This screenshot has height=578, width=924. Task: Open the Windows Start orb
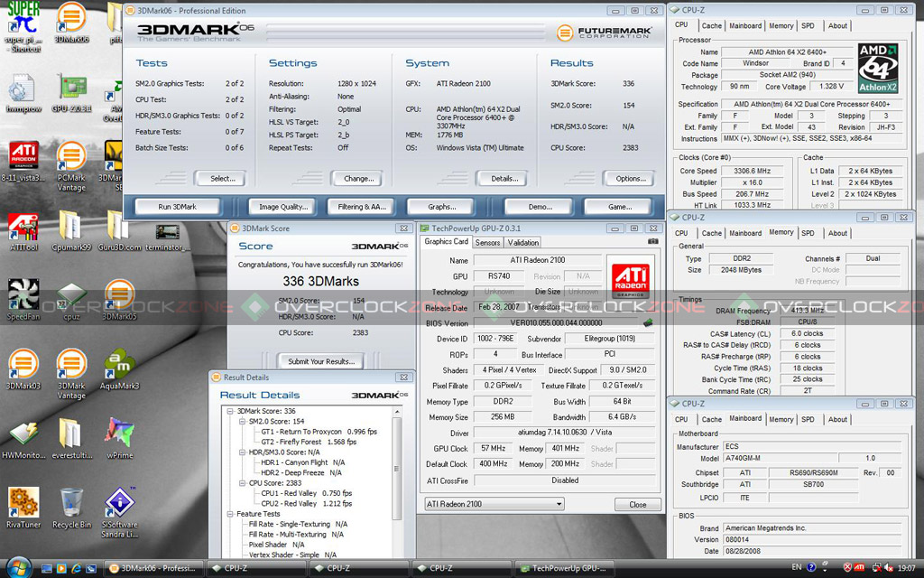[18, 567]
